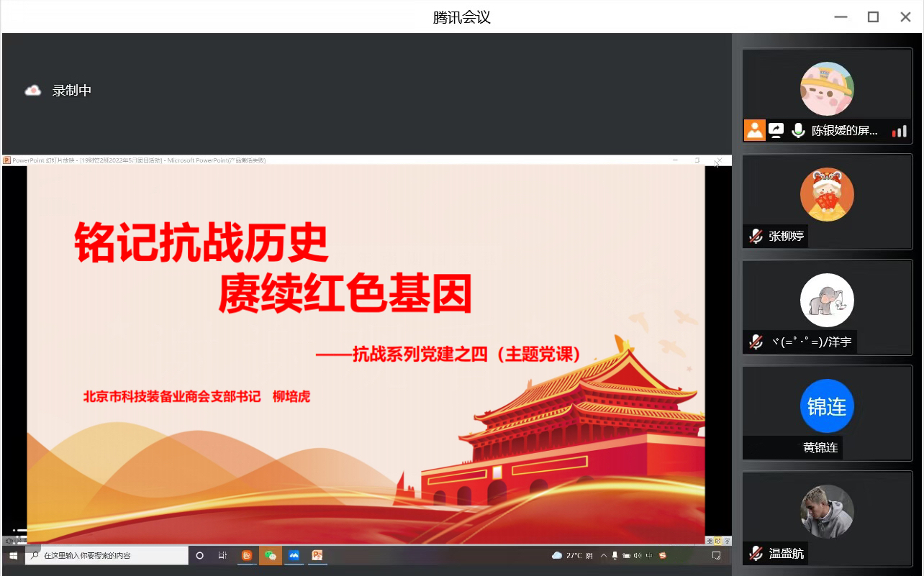This screenshot has height=576, width=924.
Task: Open WeChat from the shared taskbar
Action: point(271,555)
